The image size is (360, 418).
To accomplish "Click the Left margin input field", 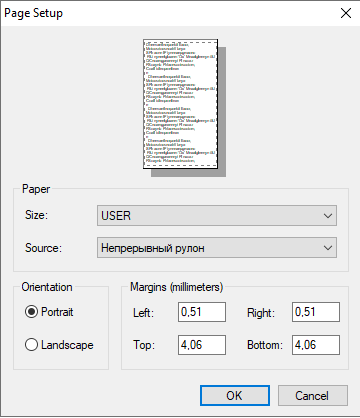I will (202, 312).
